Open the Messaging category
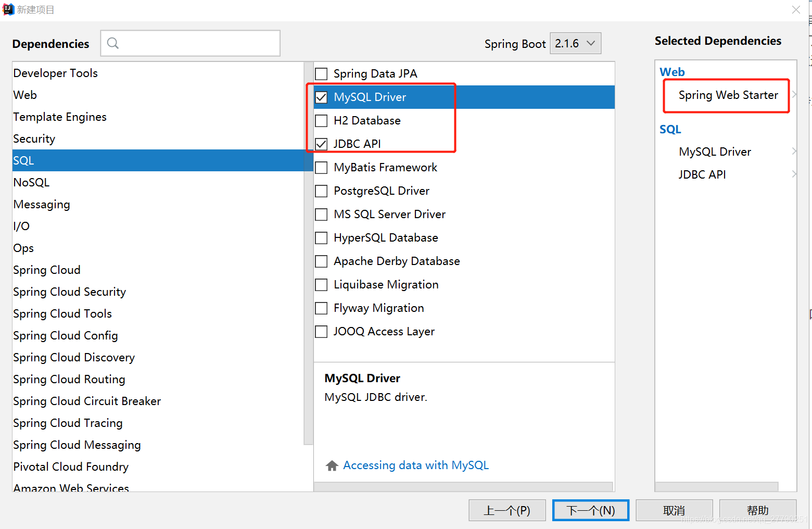 (158, 204)
